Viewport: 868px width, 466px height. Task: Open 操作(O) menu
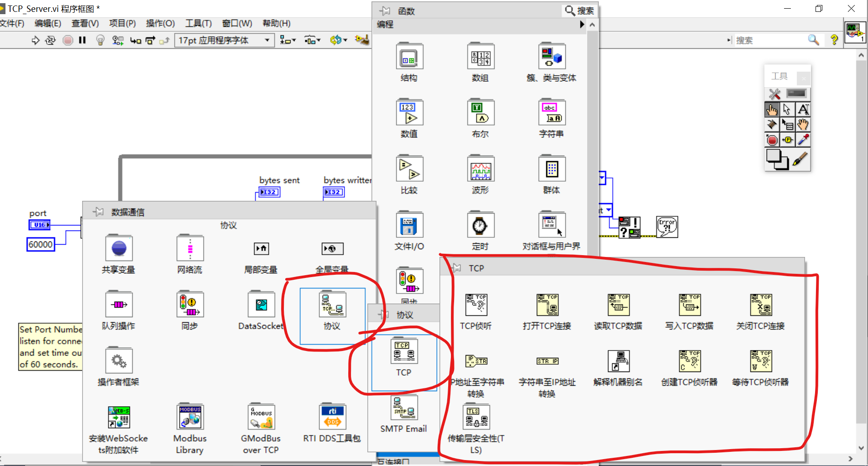pyautogui.click(x=160, y=23)
